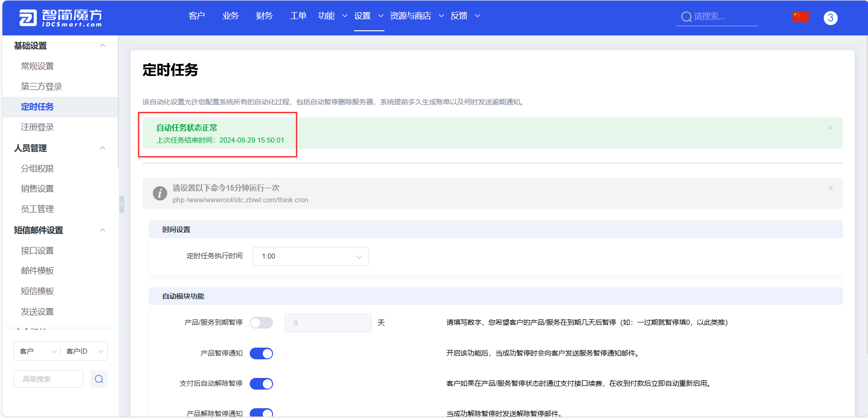
Task: Toggle the 产品解除暂停通知 switch
Action: tap(261, 413)
